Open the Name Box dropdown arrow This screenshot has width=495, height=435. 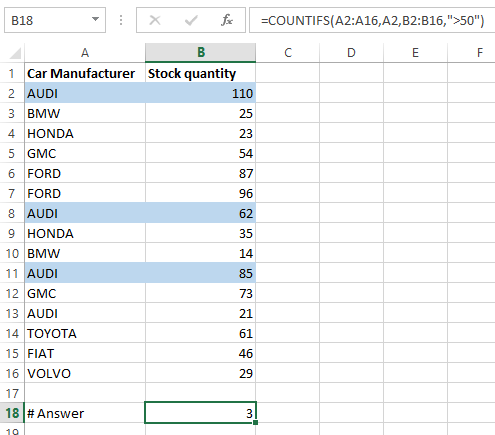(x=96, y=19)
